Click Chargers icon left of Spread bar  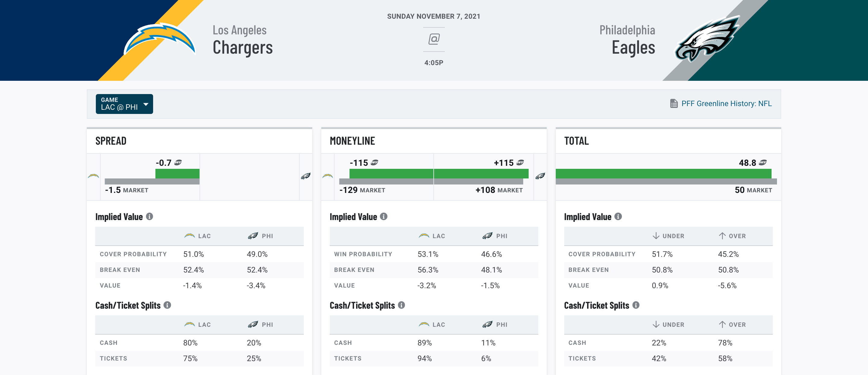[x=93, y=176]
